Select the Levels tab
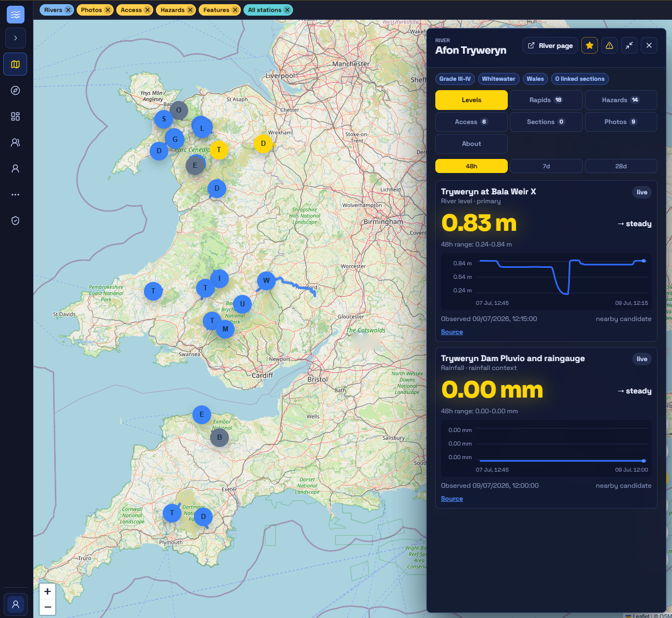The height and width of the screenshot is (618, 672). [471, 100]
